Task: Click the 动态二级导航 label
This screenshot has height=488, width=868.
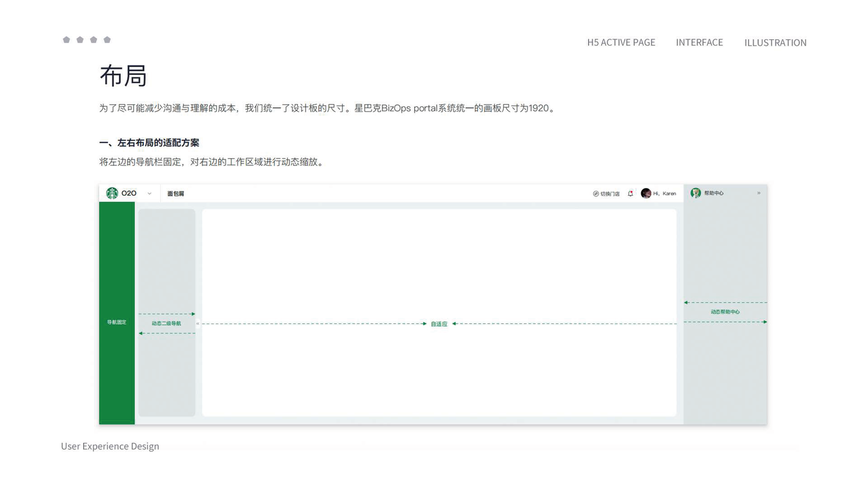Action: coord(166,323)
